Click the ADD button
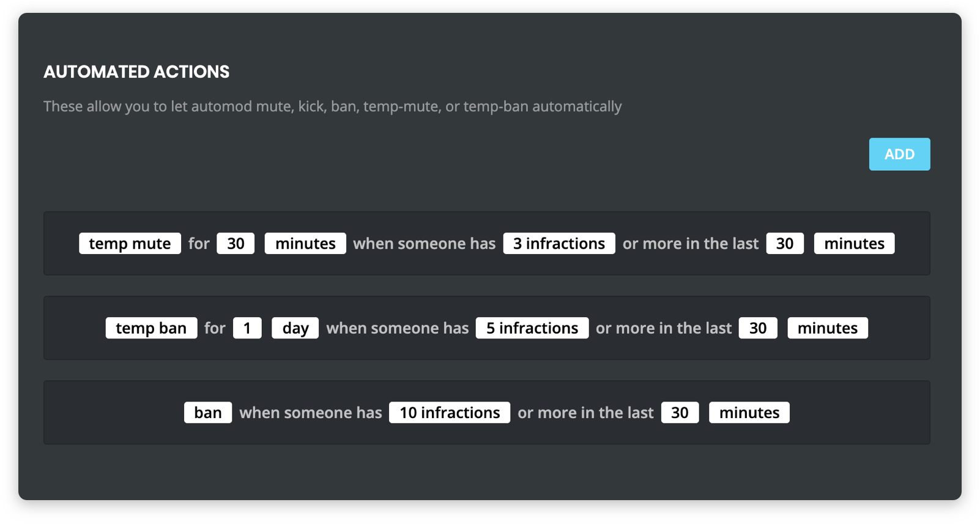Viewport: 980px width, 524px height. coord(899,154)
